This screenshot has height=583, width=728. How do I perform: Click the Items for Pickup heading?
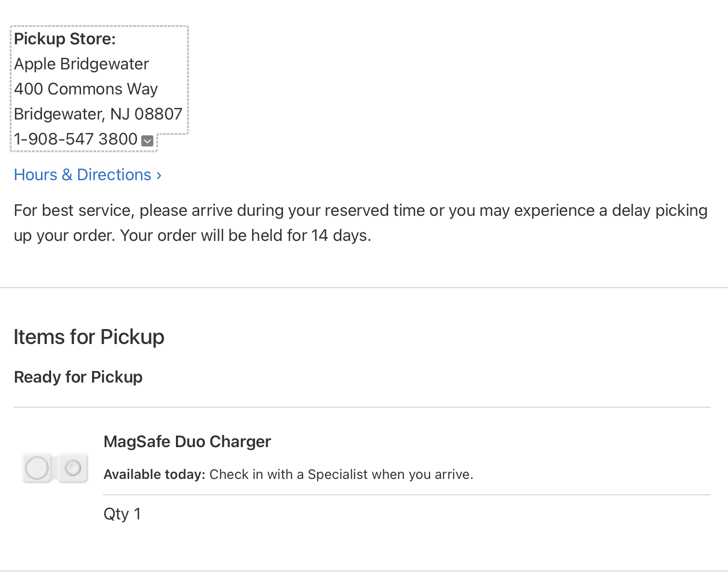pyautogui.click(x=89, y=337)
